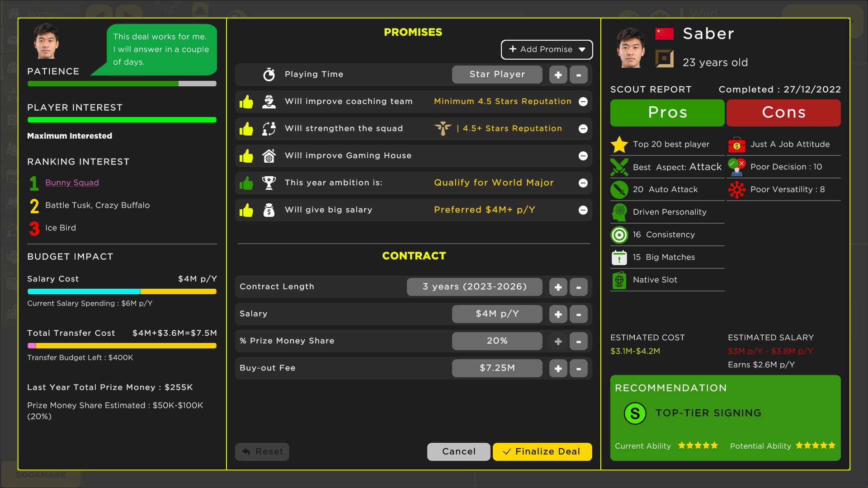Toggle remove Will improve Gaming House promise

pyautogui.click(x=583, y=155)
